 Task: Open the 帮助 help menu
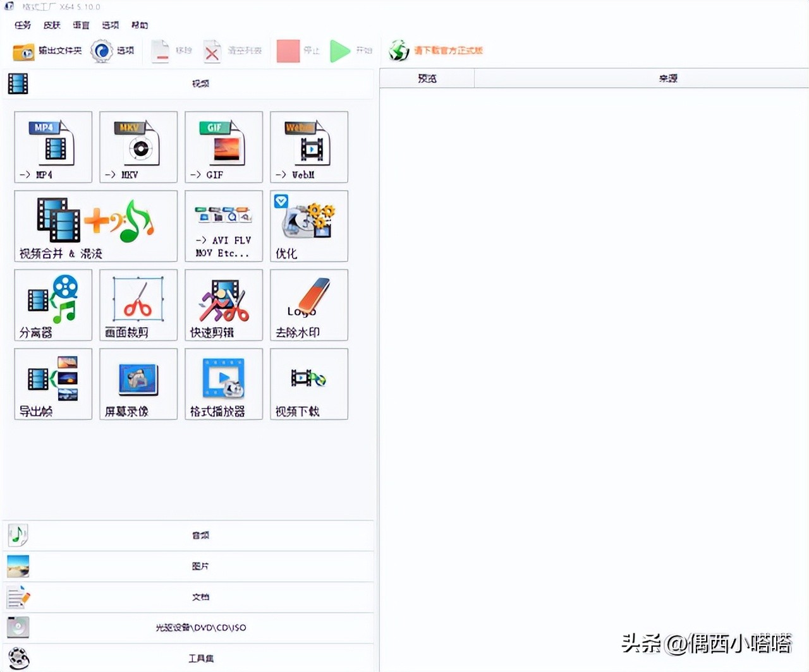pos(140,25)
